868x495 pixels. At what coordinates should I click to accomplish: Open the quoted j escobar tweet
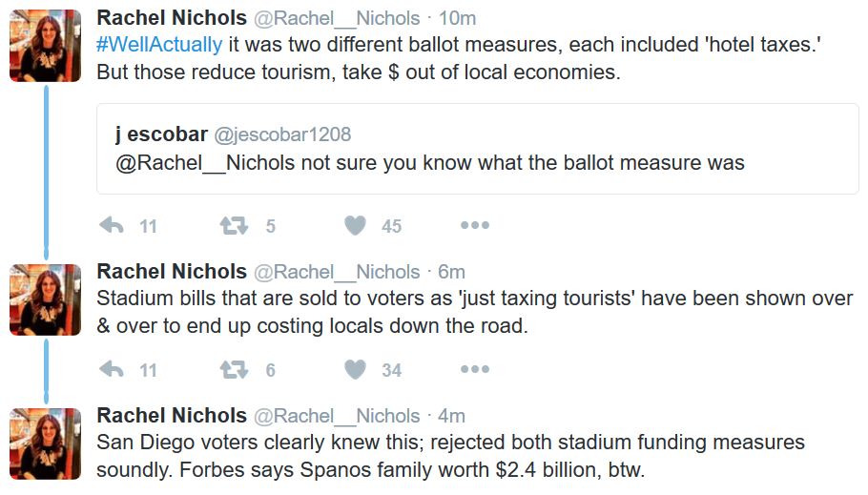[478, 149]
